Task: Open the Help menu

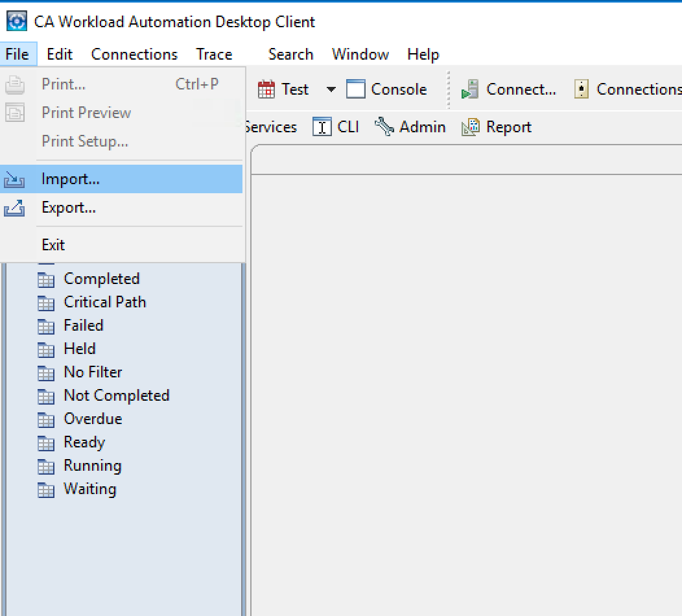Action: point(423,54)
